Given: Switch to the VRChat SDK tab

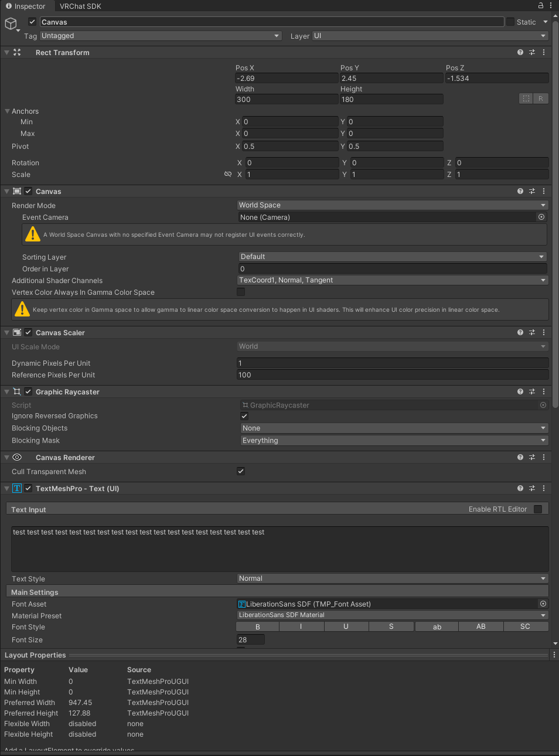Looking at the screenshot, I should (x=80, y=6).
